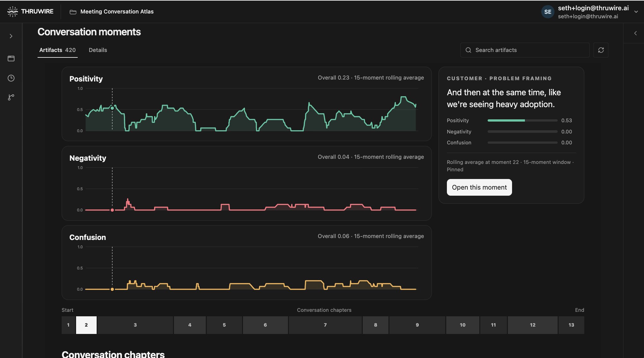Open the account dropdown chevron
This screenshot has width=644, height=358.
636,12
